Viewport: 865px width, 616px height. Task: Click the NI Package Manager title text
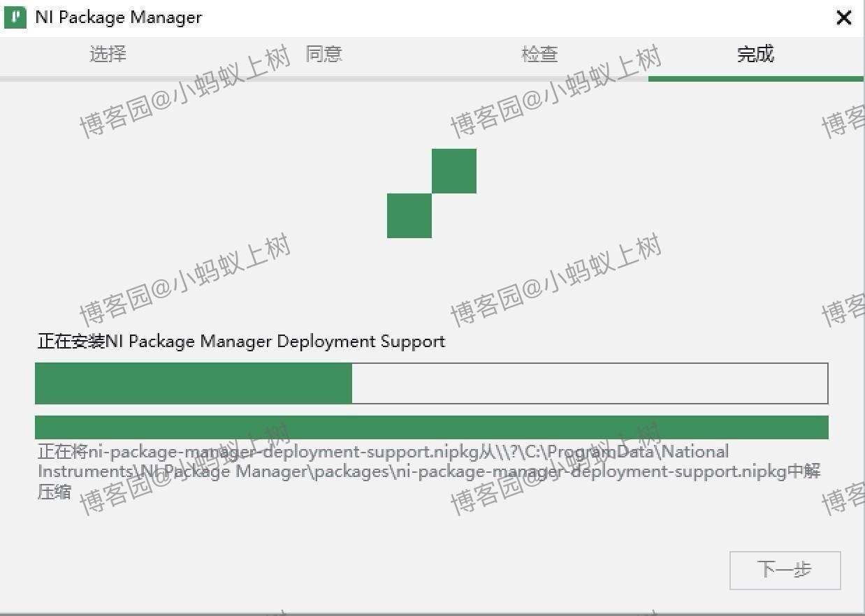click(x=118, y=17)
